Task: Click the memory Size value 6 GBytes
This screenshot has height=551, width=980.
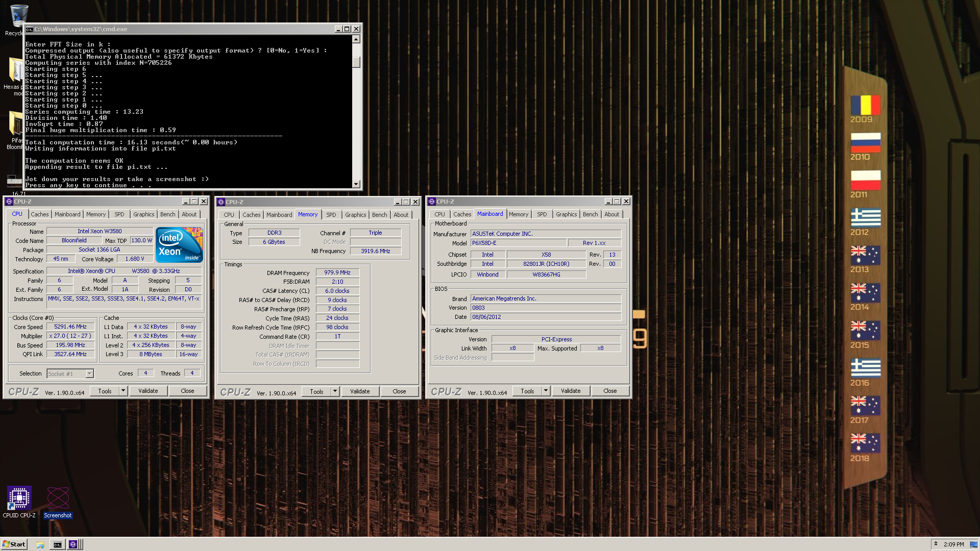Action: click(x=274, y=242)
